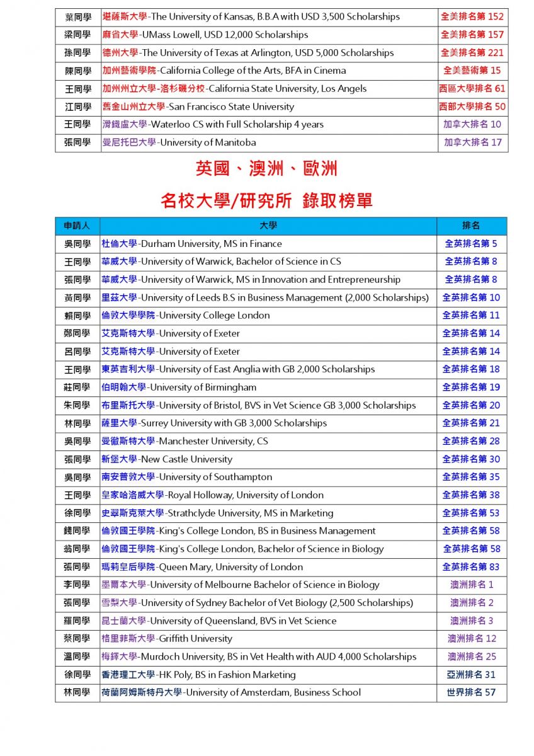Click the ranking '加拿大排名 10'

pyautogui.click(x=472, y=125)
